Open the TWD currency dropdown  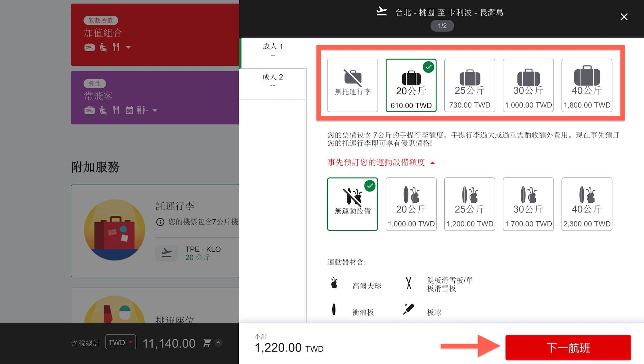pos(120,342)
